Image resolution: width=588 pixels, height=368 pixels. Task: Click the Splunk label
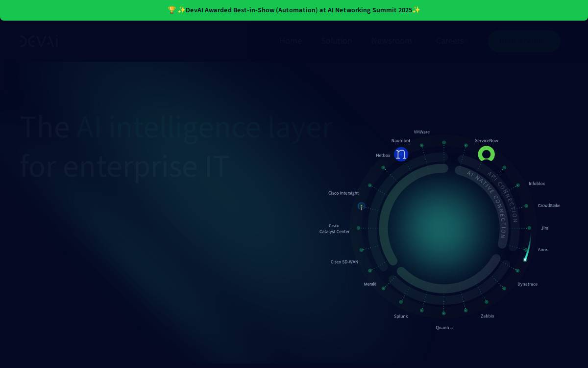tap(401, 316)
